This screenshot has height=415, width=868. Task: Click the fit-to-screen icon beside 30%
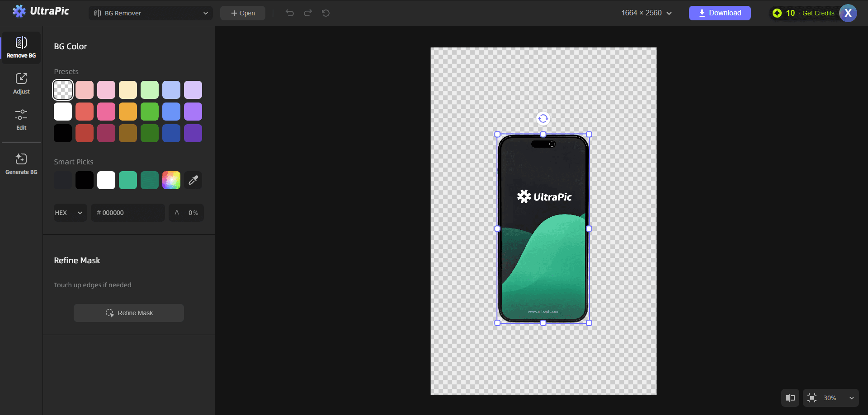(x=812, y=398)
